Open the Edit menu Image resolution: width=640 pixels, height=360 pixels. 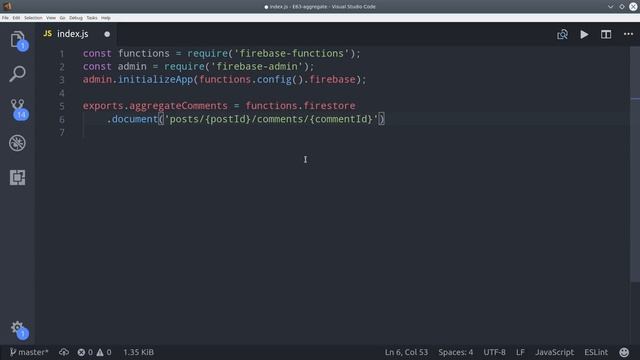point(16,18)
